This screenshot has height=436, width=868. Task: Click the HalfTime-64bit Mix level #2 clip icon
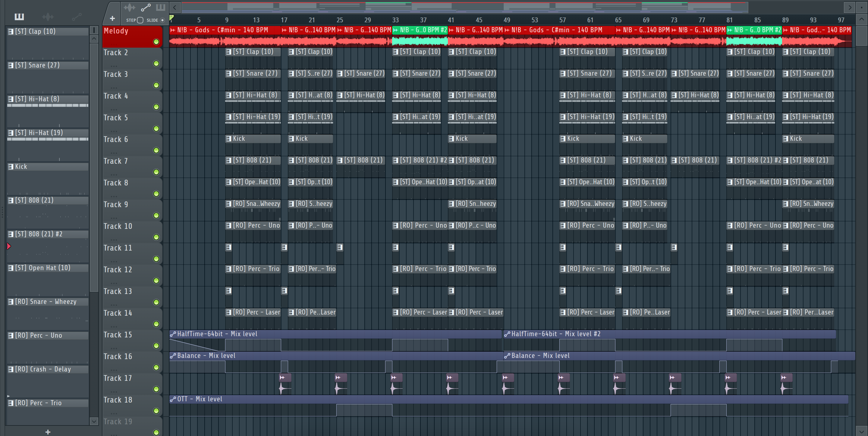click(507, 334)
